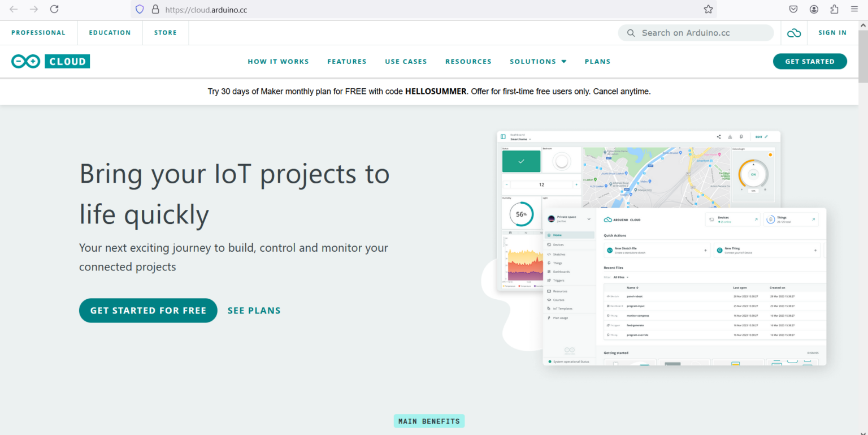Click the Edit pencil on the Smart home dashboard

point(765,136)
